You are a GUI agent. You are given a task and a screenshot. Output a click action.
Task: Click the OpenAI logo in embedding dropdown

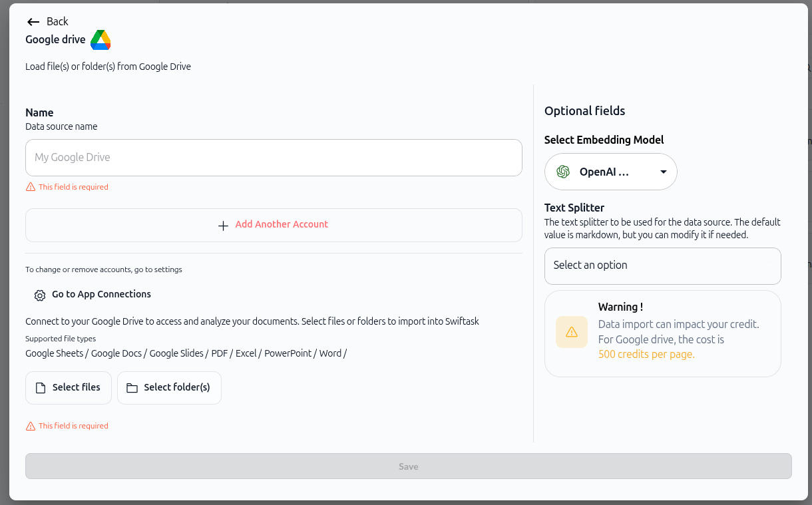click(x=563, y=172)
